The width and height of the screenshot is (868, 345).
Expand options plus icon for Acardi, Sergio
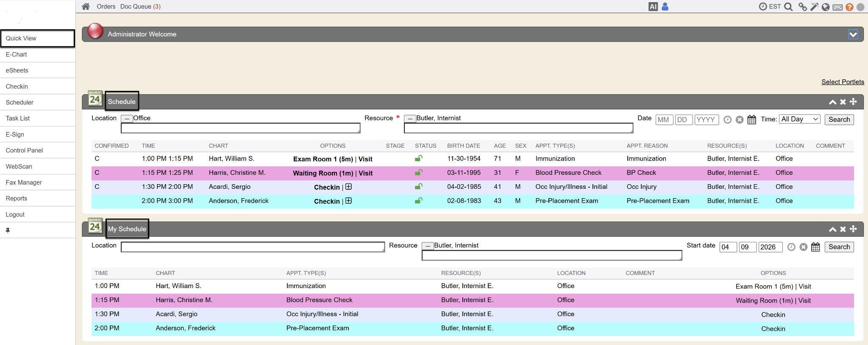(348, 187)
